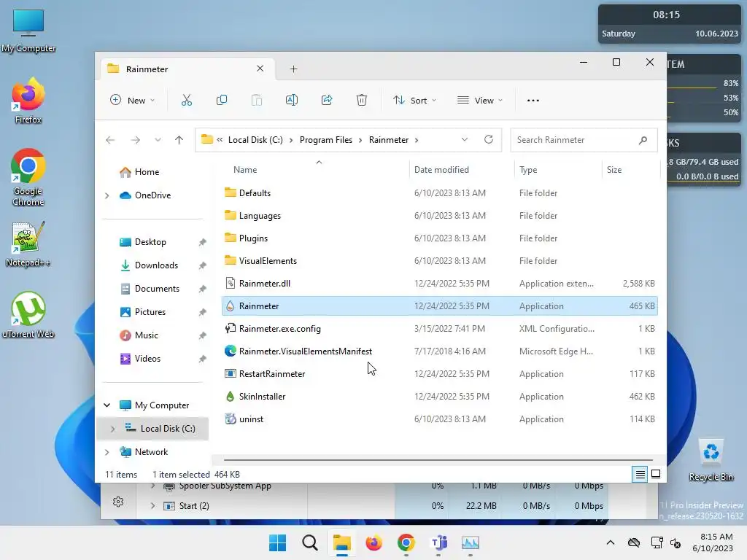
Task: Open Recycle Bin on desktop
Action: coord(711,460)
